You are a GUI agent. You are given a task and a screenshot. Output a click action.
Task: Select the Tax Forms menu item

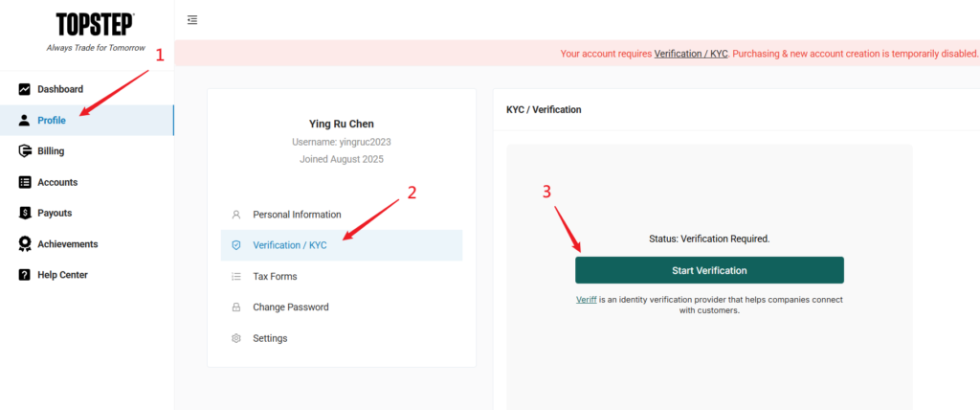point(275,277)
